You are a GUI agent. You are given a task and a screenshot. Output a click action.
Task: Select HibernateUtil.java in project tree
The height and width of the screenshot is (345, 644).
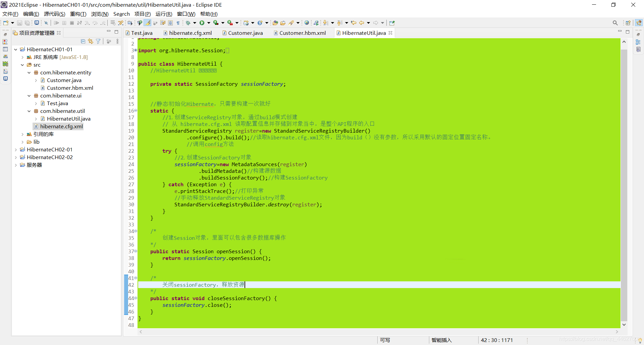68,119
